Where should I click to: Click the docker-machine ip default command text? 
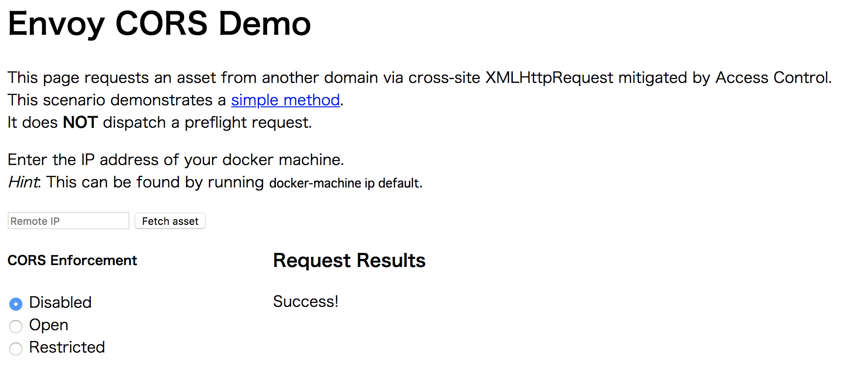tap(345, 183)
